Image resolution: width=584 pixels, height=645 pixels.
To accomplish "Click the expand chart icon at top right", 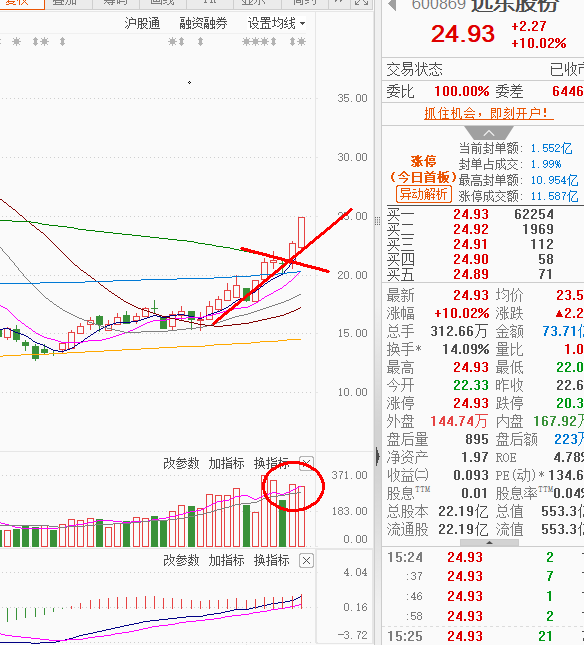I will (x=362, y=2).
